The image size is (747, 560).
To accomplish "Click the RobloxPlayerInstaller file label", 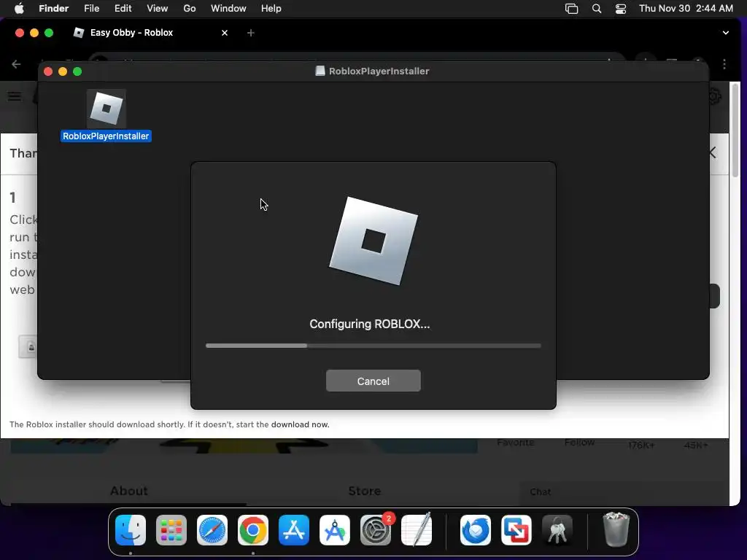I will point(106,136).
